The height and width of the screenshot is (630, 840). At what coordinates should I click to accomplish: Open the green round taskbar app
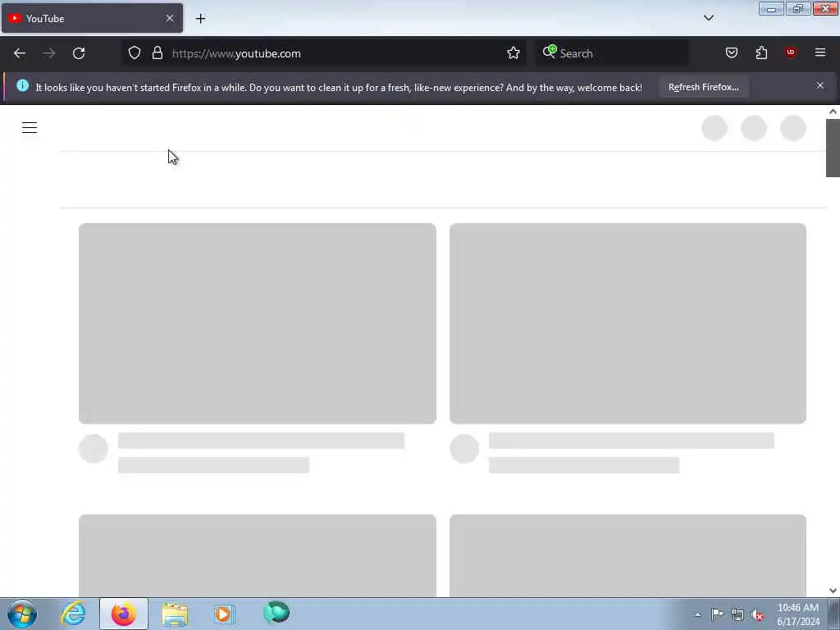click(276, 613)
